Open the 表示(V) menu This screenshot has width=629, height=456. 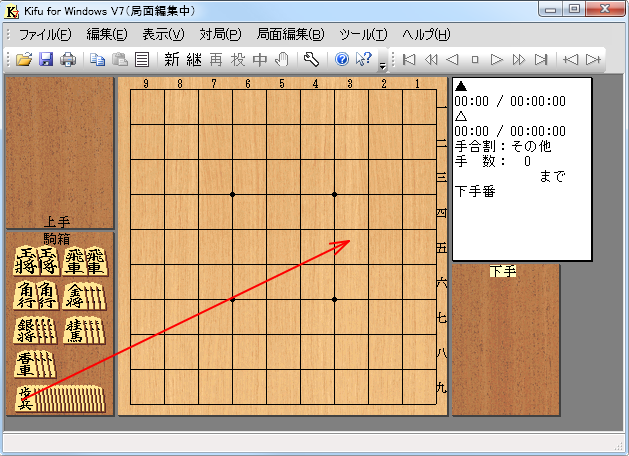click(x=163, y=34)
